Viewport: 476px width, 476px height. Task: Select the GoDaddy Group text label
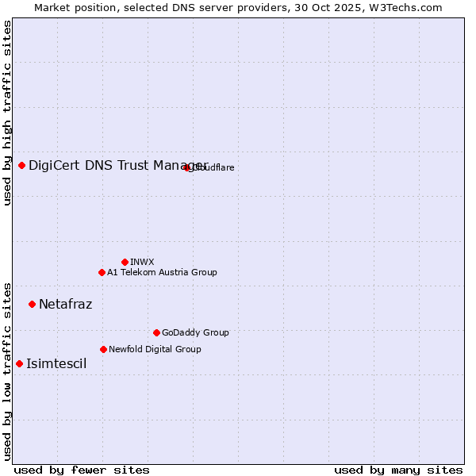pos(195,332)
